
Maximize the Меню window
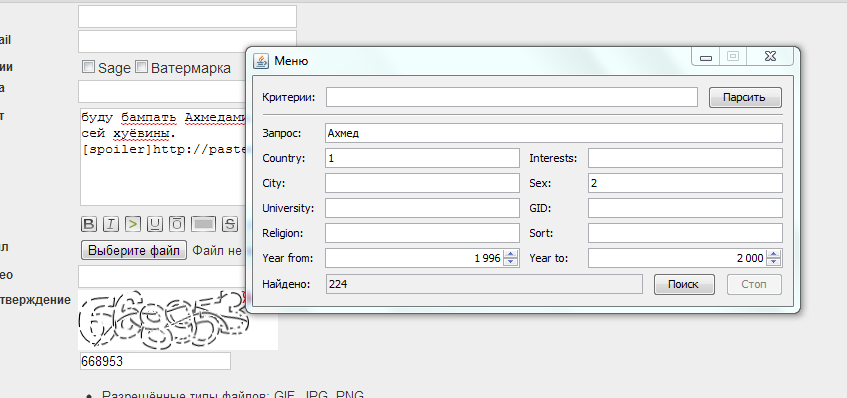pyautogui.click(x=732, y=57)
